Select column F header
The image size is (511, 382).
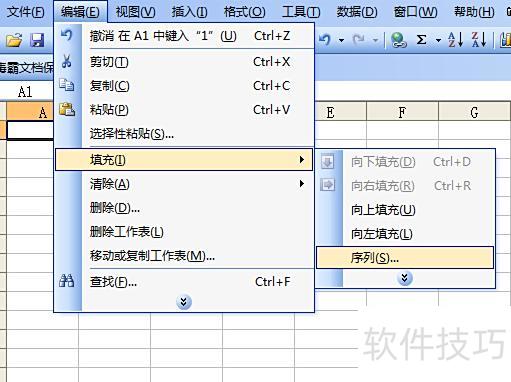(402, 112)
